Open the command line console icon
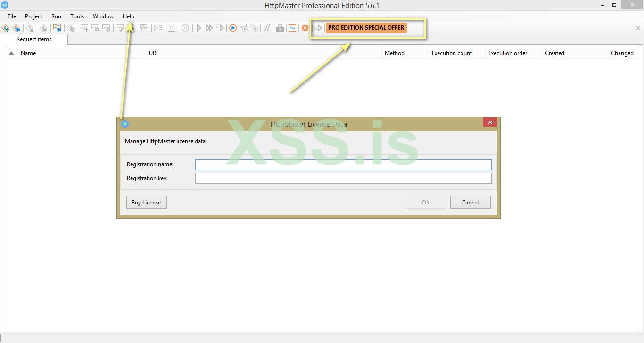 coord(292,28)
